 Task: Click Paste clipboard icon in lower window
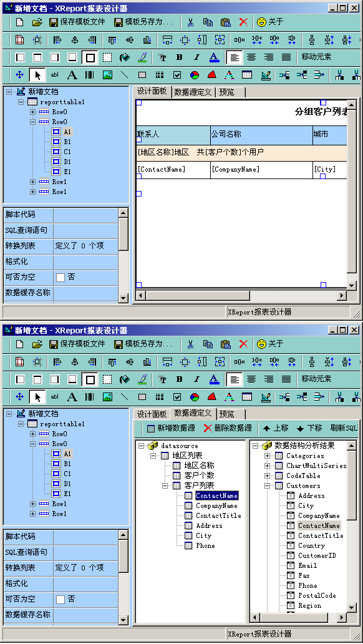[225, 344]
